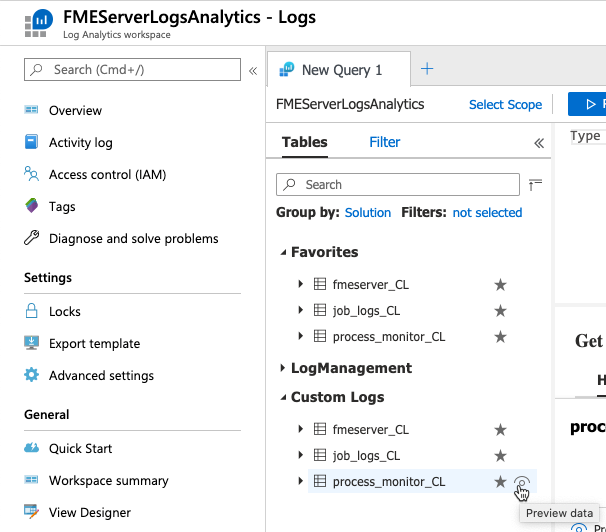Screen dimensions: 606x532
Task: Click the collapse-all icon beside tables search
Action: [x=535, y=185]
